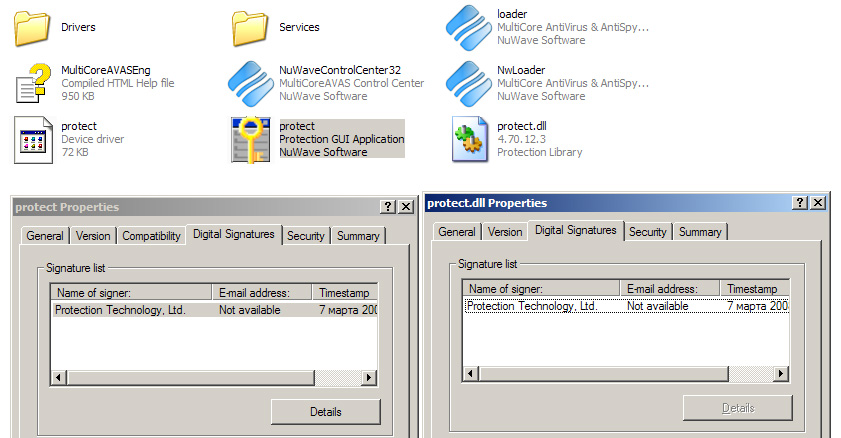
Task: Click the MultiCoreAVASEng file name
Action: point(106,70)
